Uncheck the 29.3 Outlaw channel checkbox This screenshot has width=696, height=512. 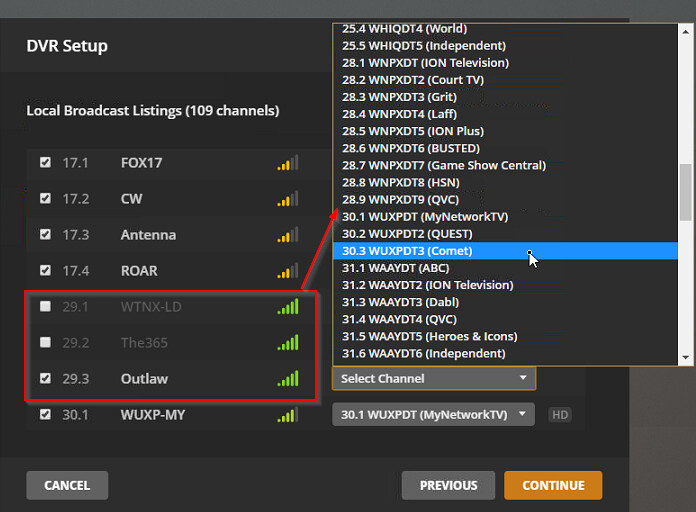(x=45, y=378)
